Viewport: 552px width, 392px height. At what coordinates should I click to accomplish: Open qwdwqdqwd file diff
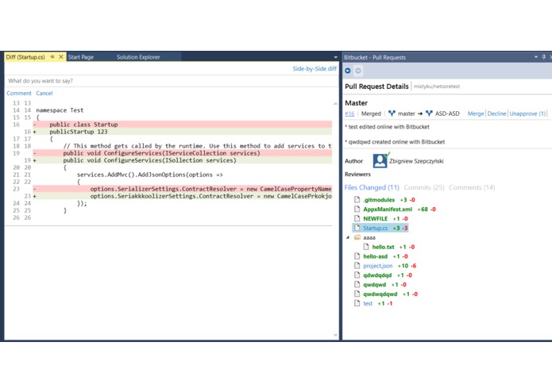[380, 294]
